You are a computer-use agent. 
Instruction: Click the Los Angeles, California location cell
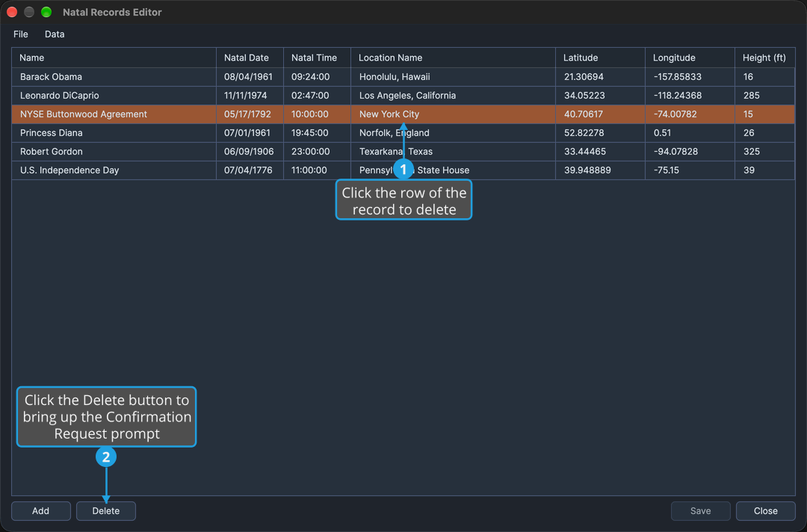(x=453, y=96)
